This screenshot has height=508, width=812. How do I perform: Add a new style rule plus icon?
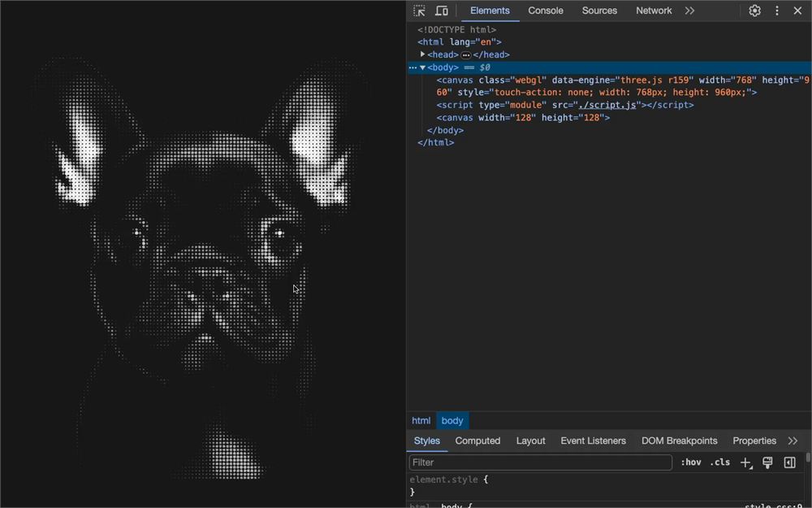click(x=745, y=462)
